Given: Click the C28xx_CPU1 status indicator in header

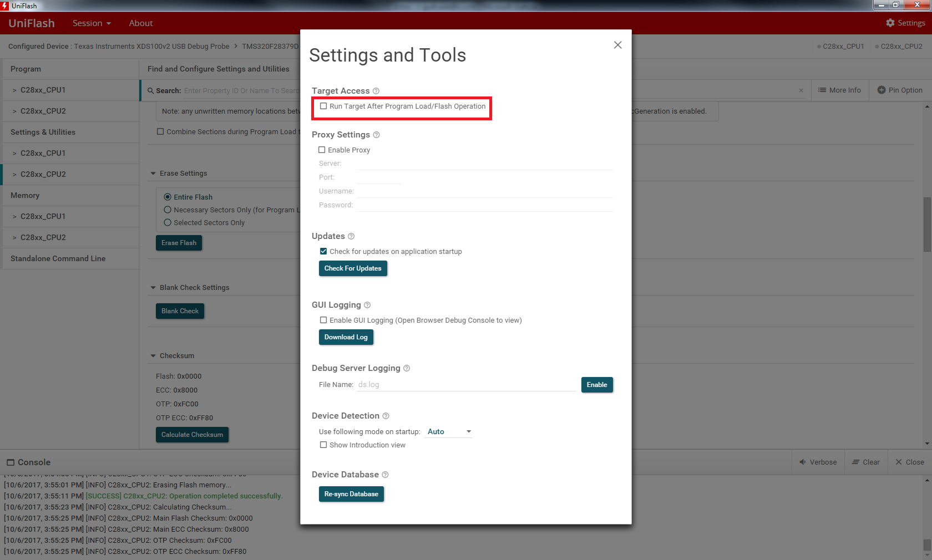Looking at the screenshot, I should [x=840, y=47].
